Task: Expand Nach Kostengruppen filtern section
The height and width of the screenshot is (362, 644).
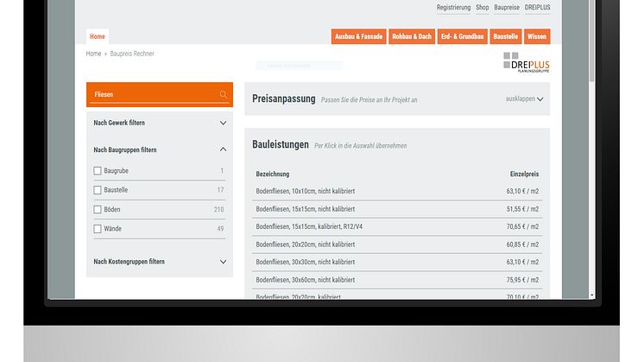Action: [223, 262]
